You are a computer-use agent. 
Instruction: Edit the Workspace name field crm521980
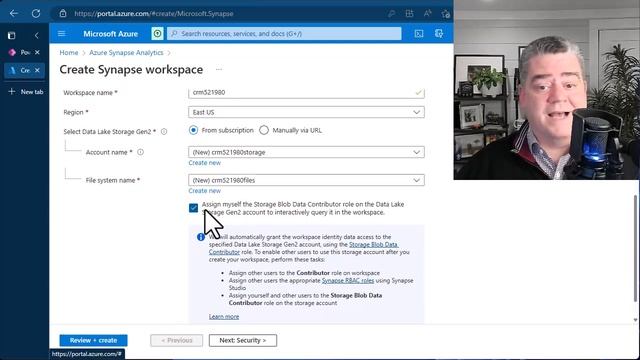click(306, 93)
